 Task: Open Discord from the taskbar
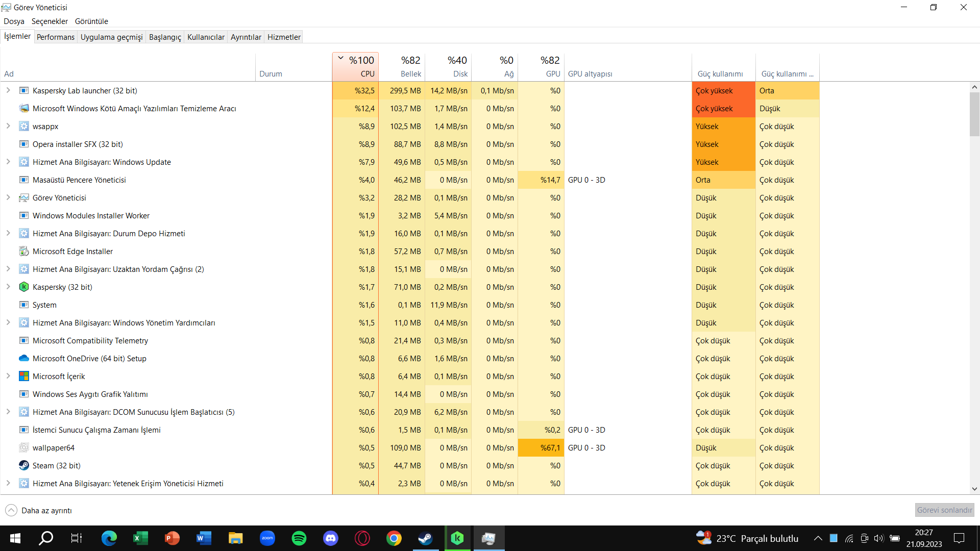click(x=331, y=538)
